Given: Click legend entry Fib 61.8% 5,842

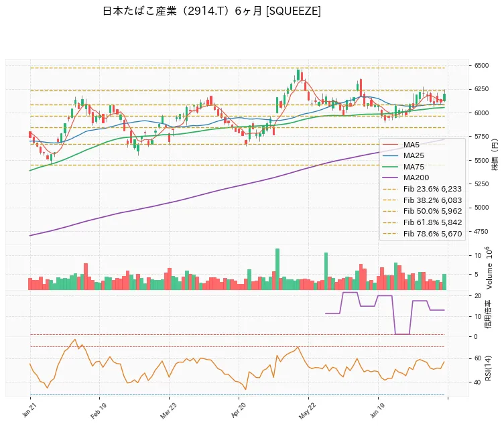Looking at the screenshot, I should [x=422, y=222].
